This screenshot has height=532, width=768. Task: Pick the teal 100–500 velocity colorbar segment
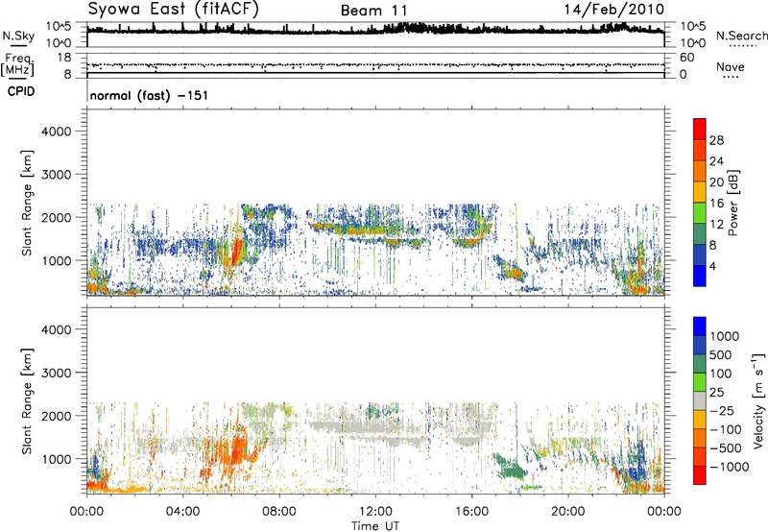[x=700, y=364]
